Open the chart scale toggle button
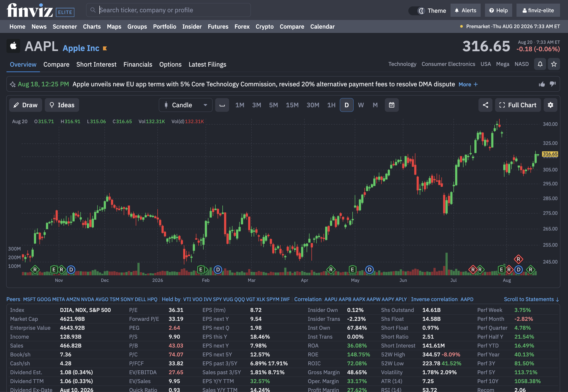The image size is (568, 392). click(x=222, y=105)
